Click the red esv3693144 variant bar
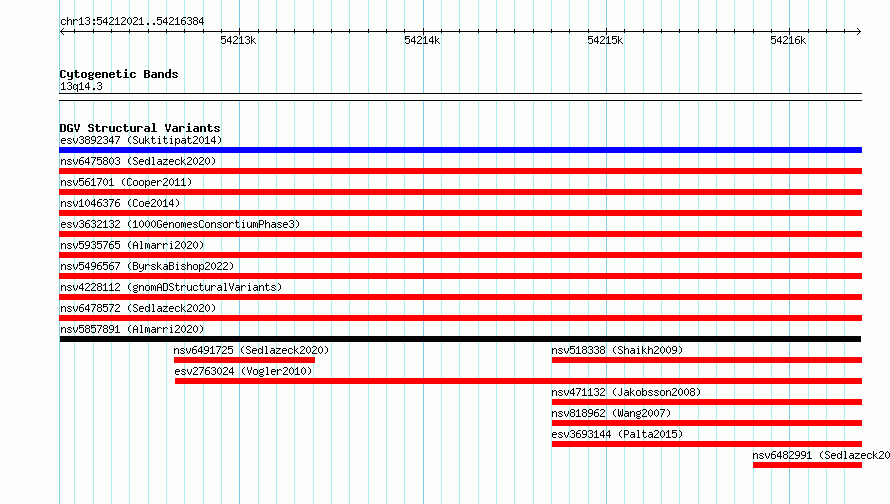The image size is (890, 504). [707, 444]
